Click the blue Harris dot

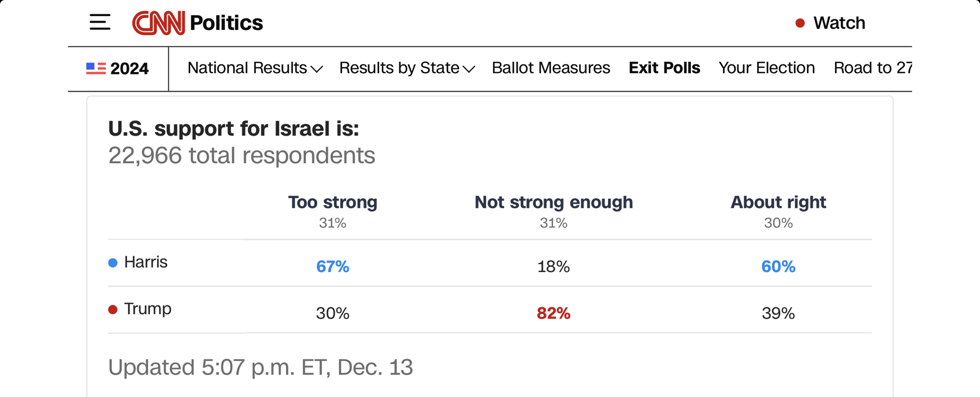(113, 263)
